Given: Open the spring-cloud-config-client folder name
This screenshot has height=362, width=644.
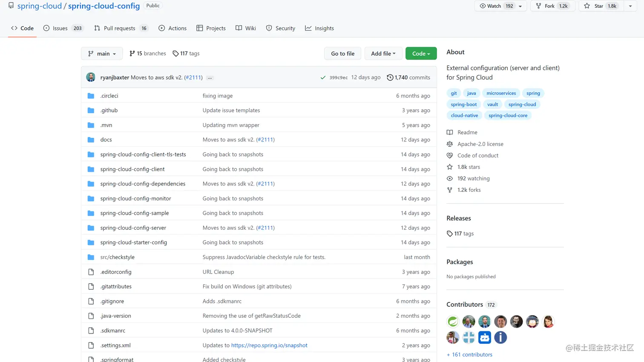Looking at the screenshot, I should [x=132, y=169].
